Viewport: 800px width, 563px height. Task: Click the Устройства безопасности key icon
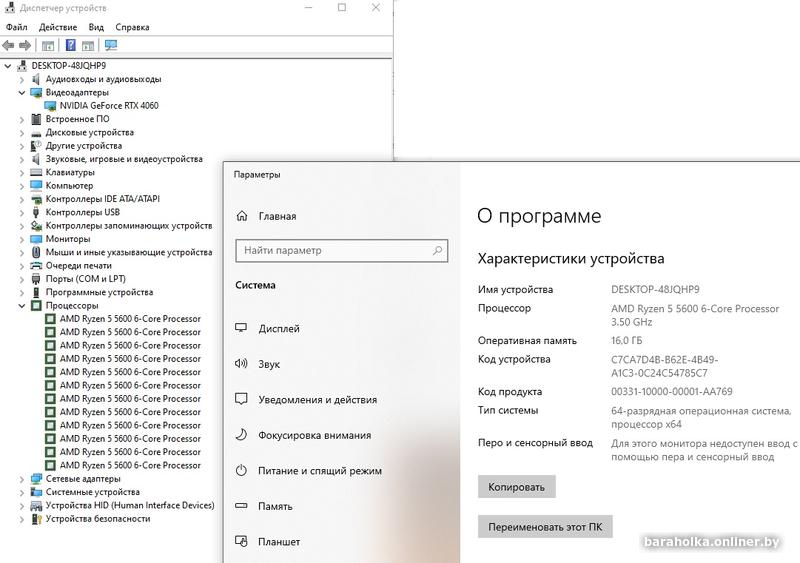point(36,519)
